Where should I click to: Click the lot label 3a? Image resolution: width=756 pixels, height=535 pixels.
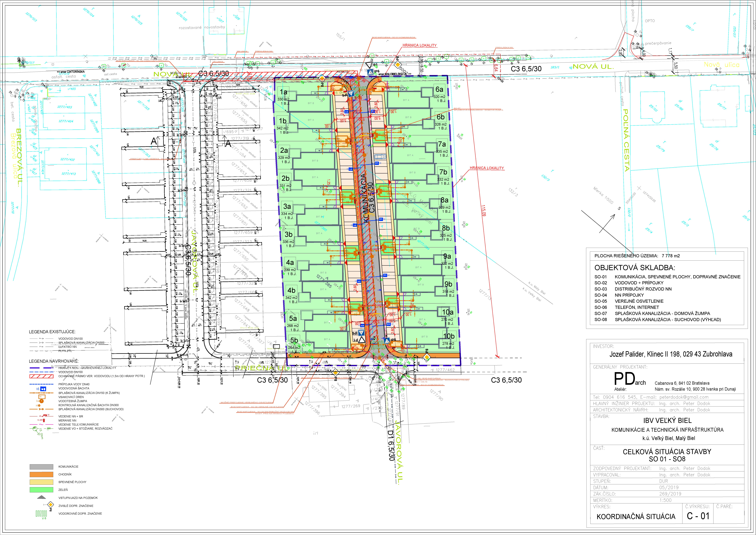pyautogui.click(x=287, y=207)
